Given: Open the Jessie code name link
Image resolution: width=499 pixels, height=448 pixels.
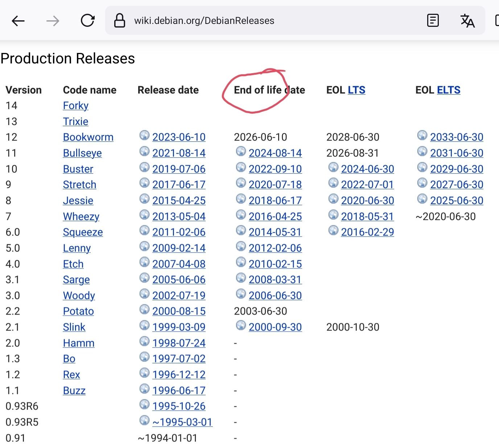Looking at the screenshot, I should [x=78, y=200].
